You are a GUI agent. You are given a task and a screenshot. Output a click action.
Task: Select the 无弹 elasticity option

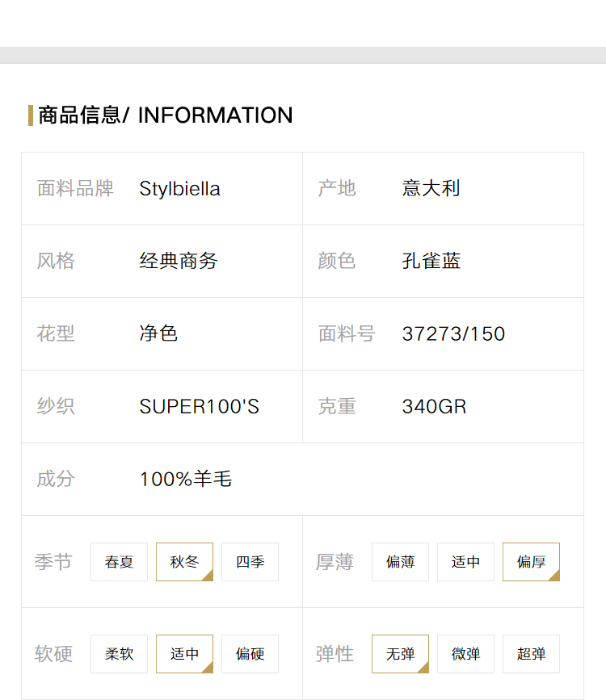point(400,653)
